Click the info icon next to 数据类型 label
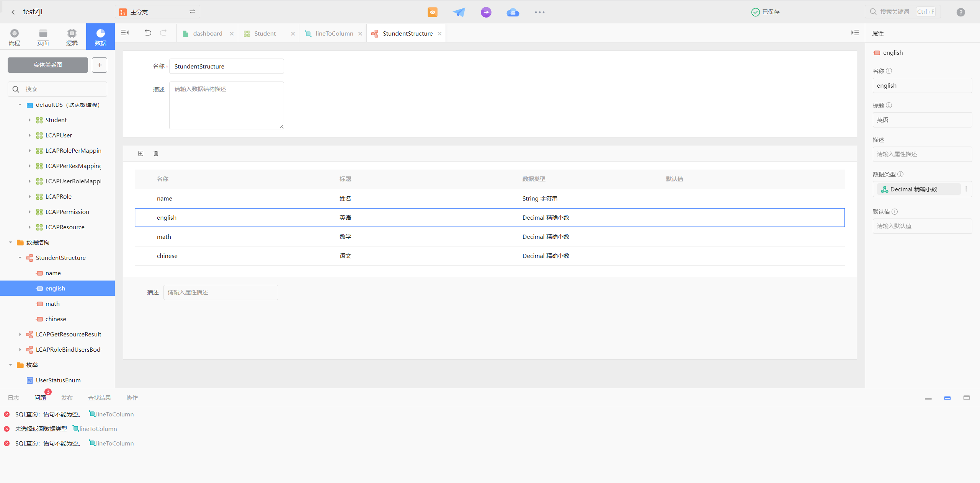 pyautogui.click(x=900, y=174)
